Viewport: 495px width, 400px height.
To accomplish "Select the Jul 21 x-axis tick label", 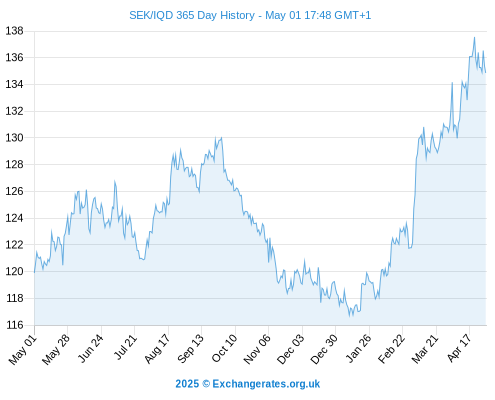I will [125, 347].
